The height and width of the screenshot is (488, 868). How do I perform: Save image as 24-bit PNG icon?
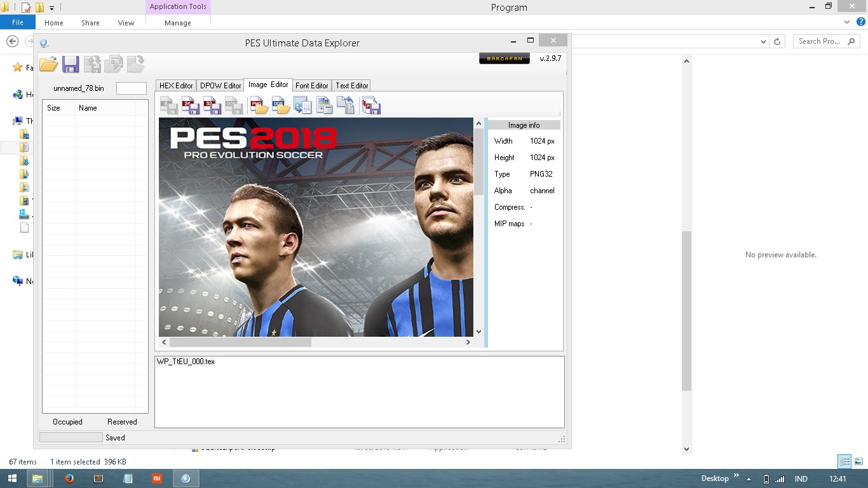pyautogui.click(x=191, y=105)
